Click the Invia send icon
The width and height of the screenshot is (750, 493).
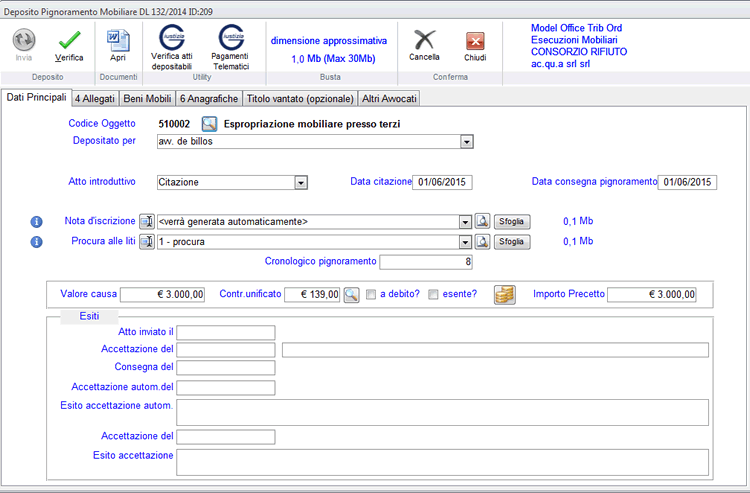pos(23,40)
